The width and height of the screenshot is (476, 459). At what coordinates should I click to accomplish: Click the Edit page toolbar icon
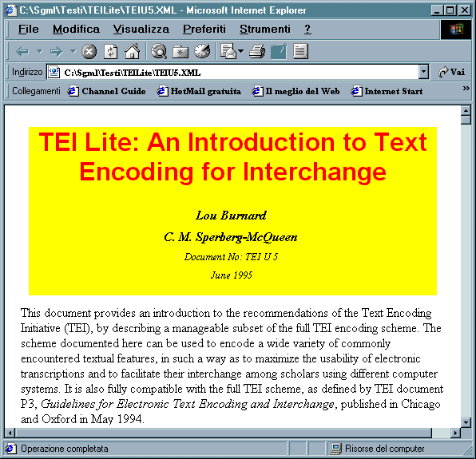(x=279, y=51)
